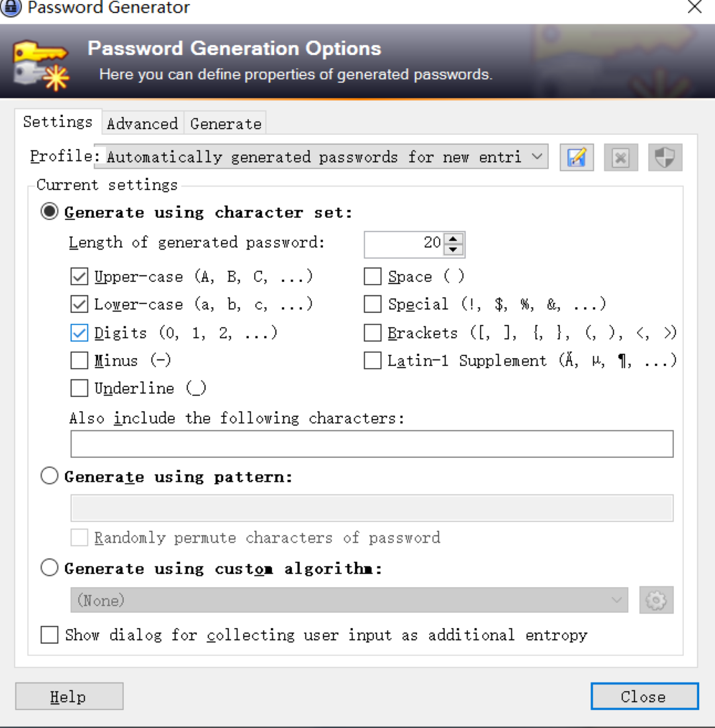The width and height of the screenshot is (715, 728).
Task: Check the Brackets option
Action: coord(372,332)
